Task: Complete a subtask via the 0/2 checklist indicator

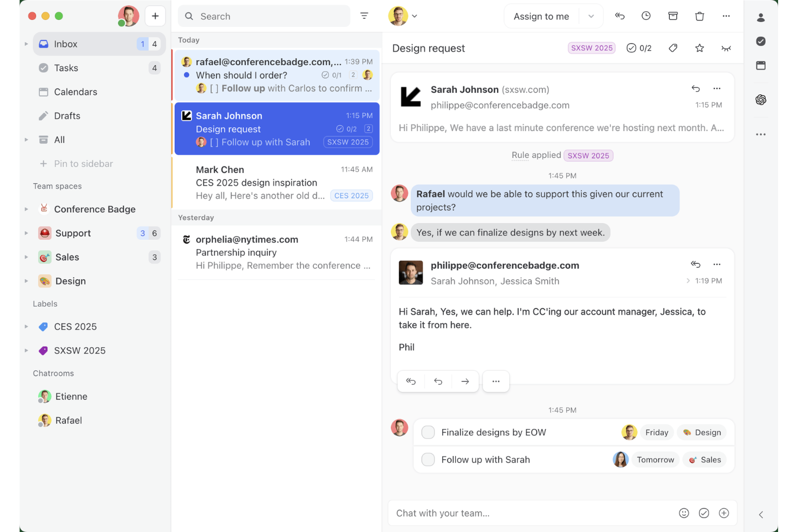Action: click(x=639, y=48)
